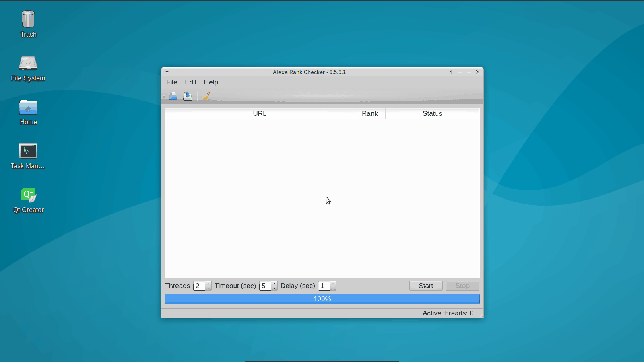The image size is (644, 362).
Task: Click the broom clear-list toolbar icon
Action: click(x=206, y=96)
